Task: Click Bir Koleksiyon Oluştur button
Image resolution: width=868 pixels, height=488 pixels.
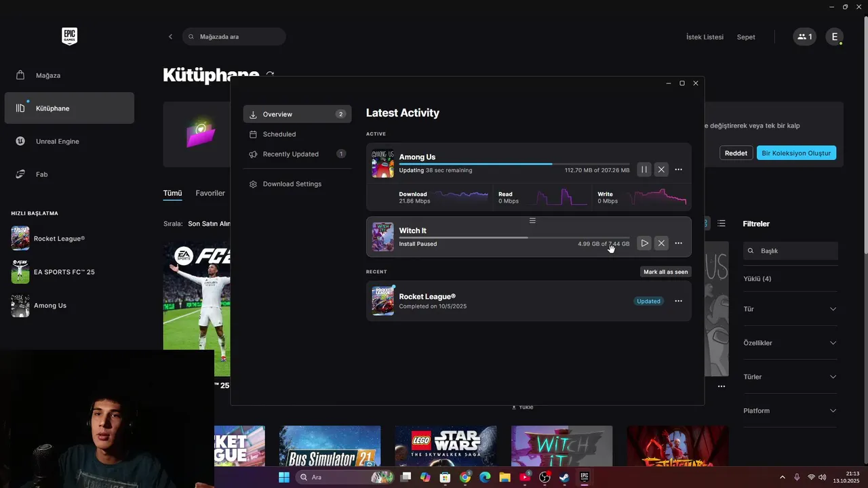Action: [796, 153]
